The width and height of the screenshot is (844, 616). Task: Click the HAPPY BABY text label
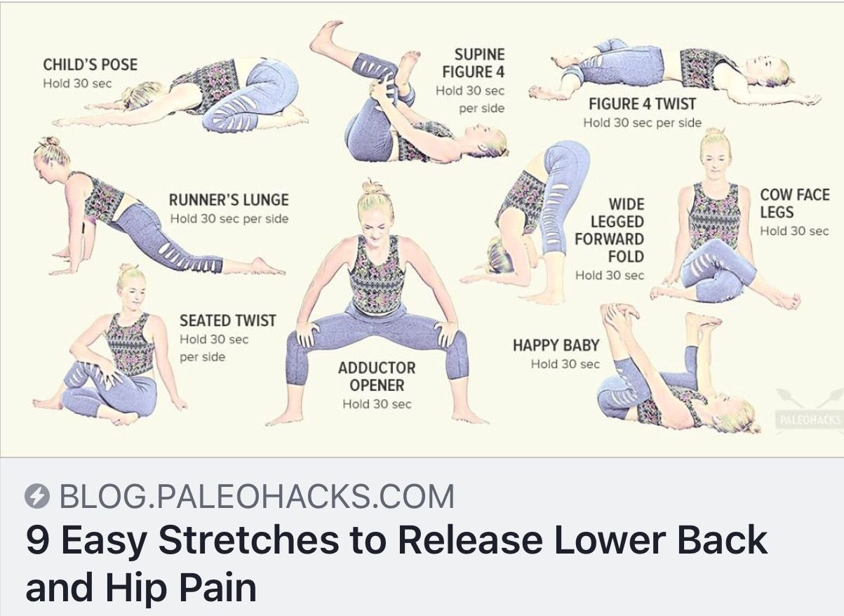tap(556, 345)
